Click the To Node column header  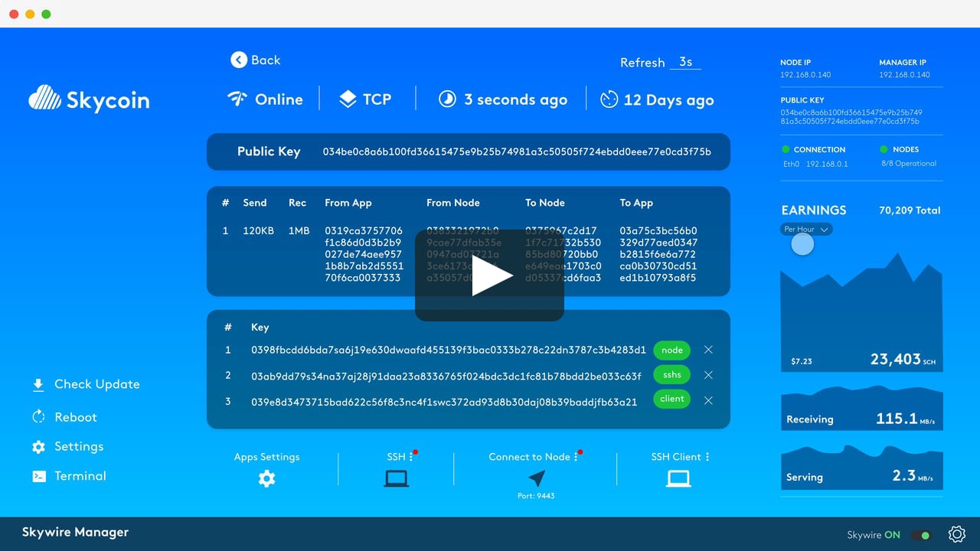545,203
